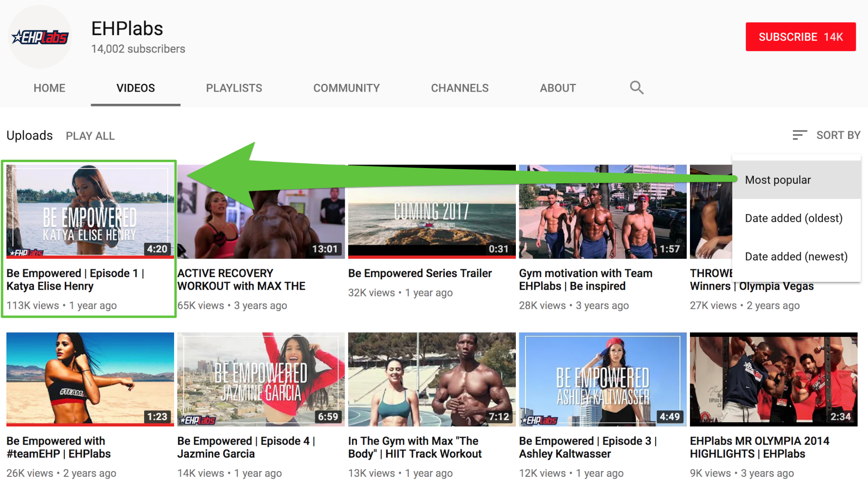Click the Uploads section heading
The width and height of the screenshot is (868, 489).
pyautogui.click(x=30, y=135)
